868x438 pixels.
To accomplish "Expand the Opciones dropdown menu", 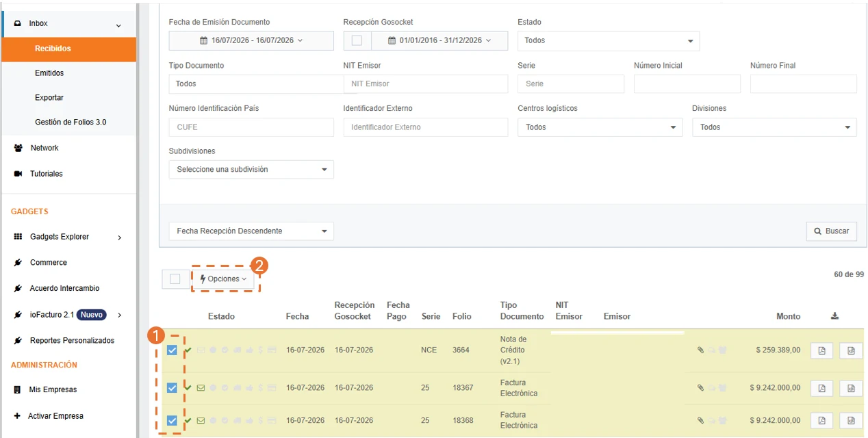I will 222,279.
